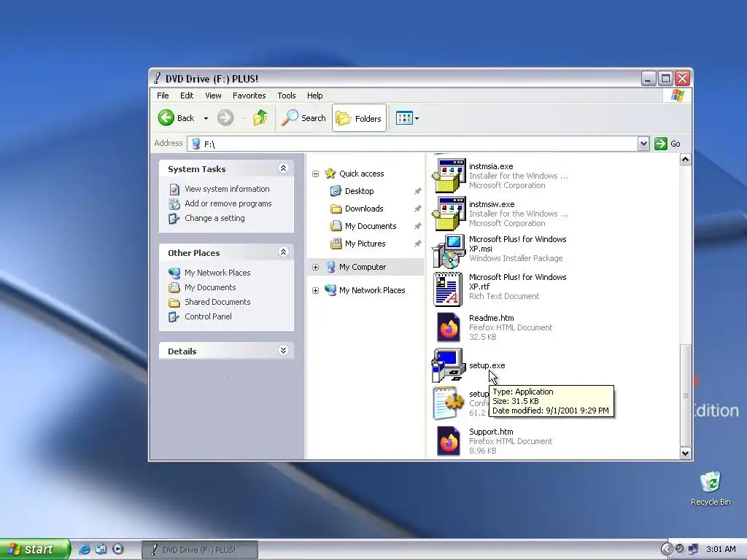Click View system information link
Screen dimensions: 747x560
pos(227,189)
